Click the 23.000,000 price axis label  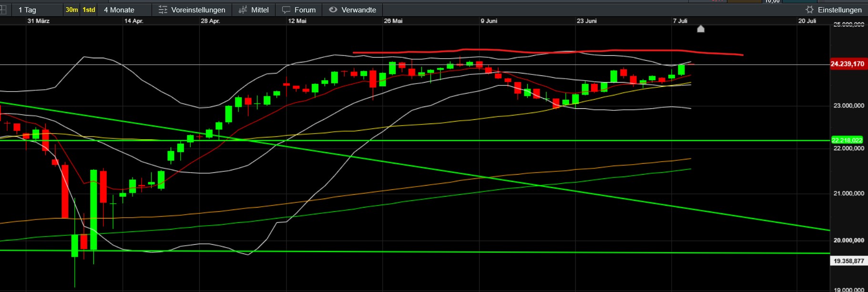[849, 105]
